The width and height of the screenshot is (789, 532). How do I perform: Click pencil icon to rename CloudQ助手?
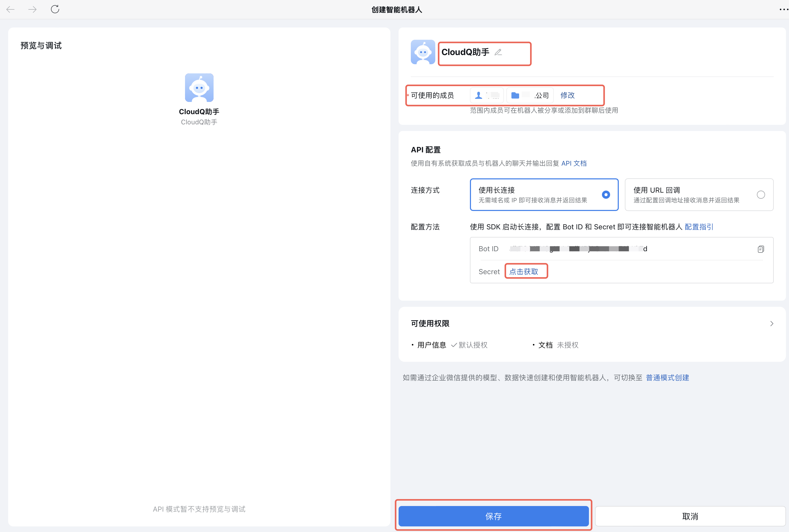point(498,52)
